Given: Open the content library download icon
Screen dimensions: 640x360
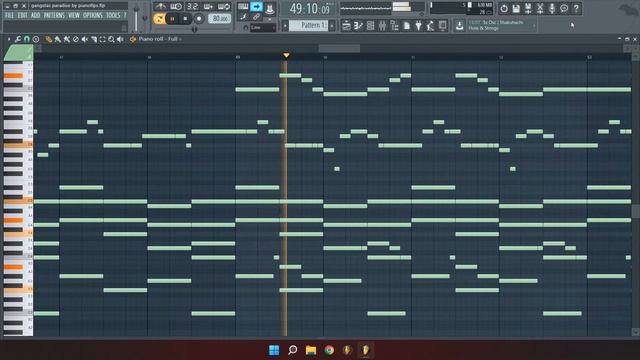Looking at the screenshot, I should (x=459, y=26).
